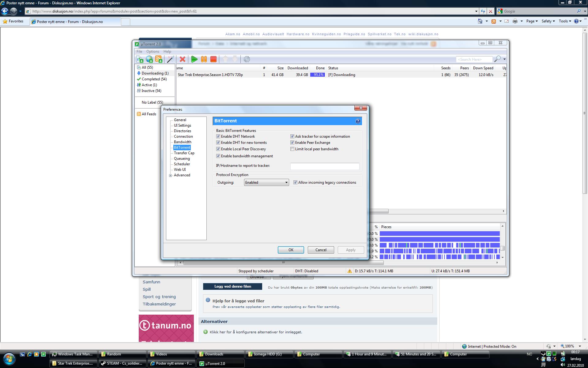Click the IE Read Mail envelope icon

[507, 21]
